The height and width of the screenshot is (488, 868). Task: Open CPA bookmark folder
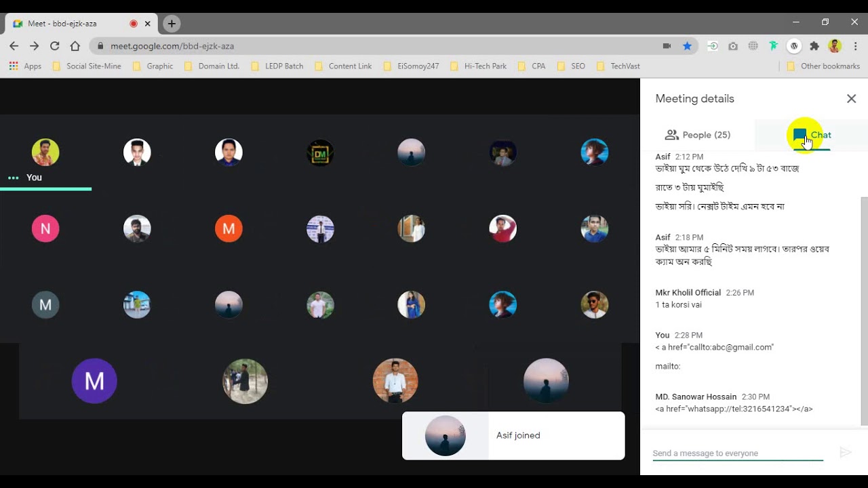pyautogui.click(x=532, y=66)
